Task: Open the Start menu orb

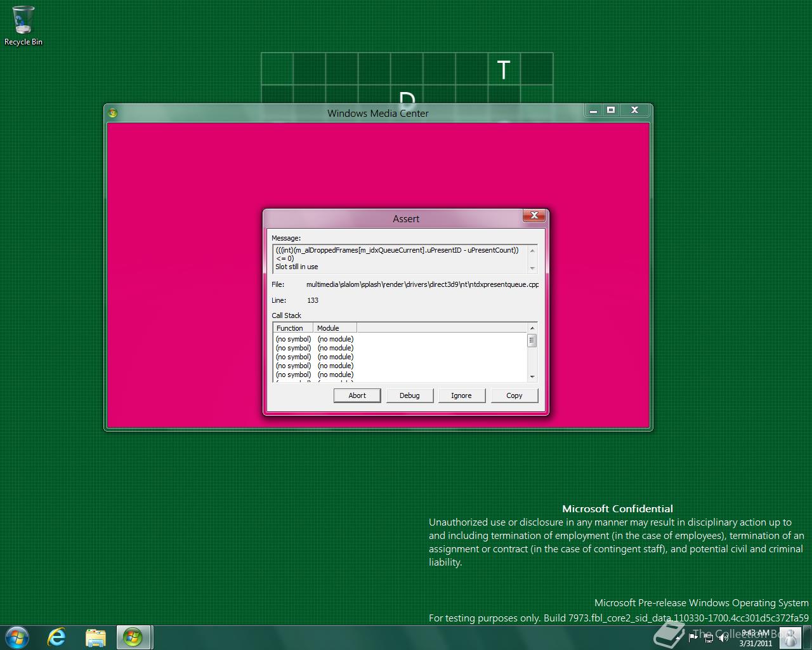Action: coord(17,637)
